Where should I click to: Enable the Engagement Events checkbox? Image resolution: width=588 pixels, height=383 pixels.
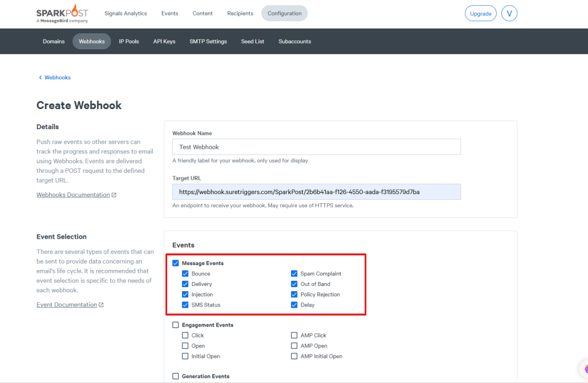(x=176, y=325)
